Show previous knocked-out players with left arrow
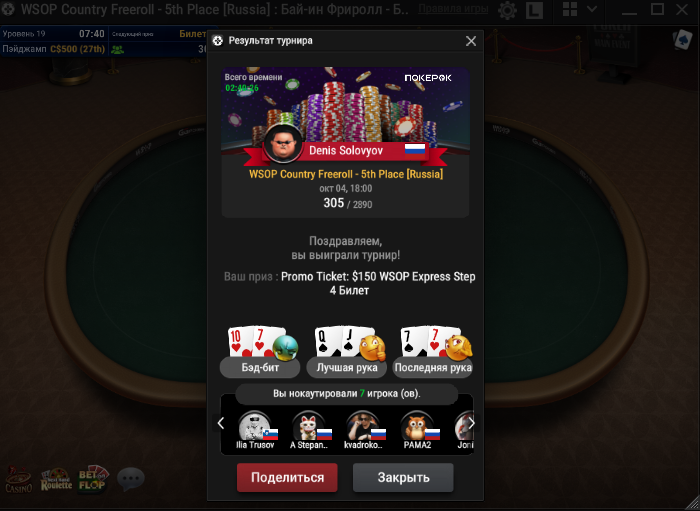700x511 pixels. (x=221, y=423)
